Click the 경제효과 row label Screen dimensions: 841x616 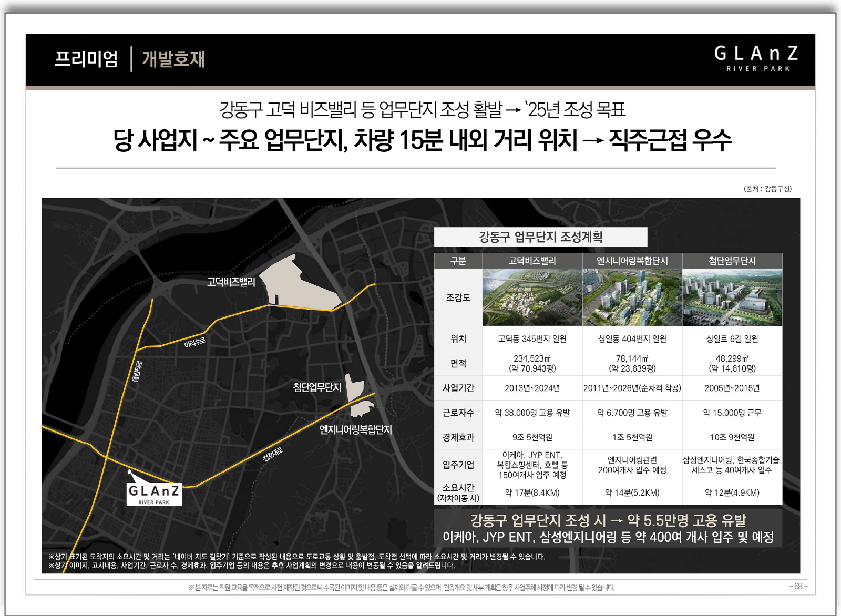[x=458, y=437]
